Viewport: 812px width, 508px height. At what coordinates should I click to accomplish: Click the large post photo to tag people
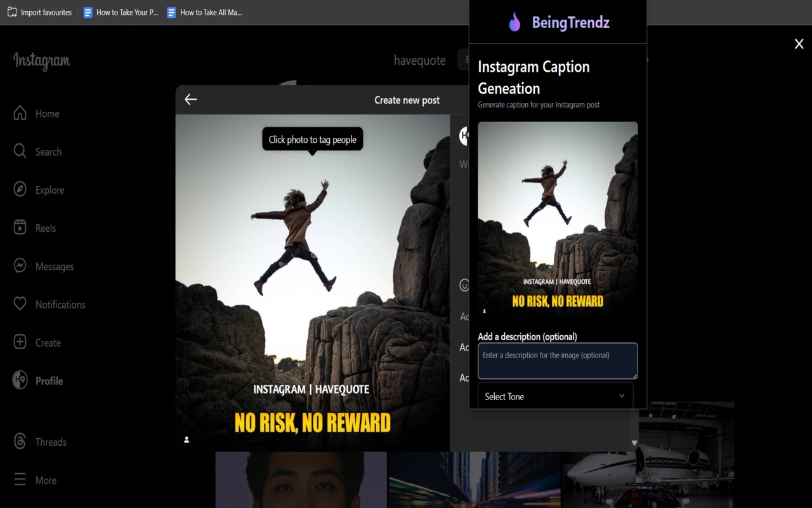[313, 283]
